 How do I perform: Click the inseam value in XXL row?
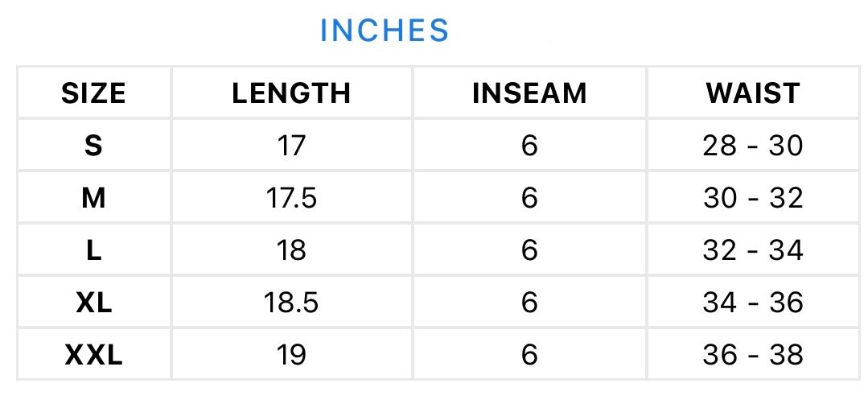pos(529,355)
